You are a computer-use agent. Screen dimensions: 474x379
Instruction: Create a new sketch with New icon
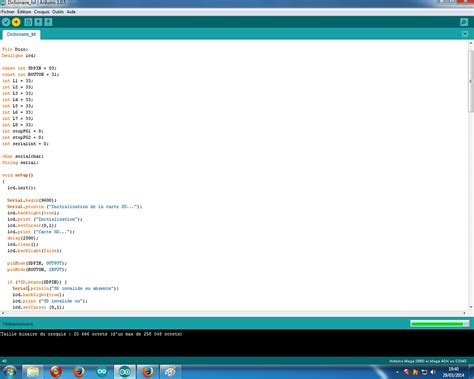pos(28,22)
